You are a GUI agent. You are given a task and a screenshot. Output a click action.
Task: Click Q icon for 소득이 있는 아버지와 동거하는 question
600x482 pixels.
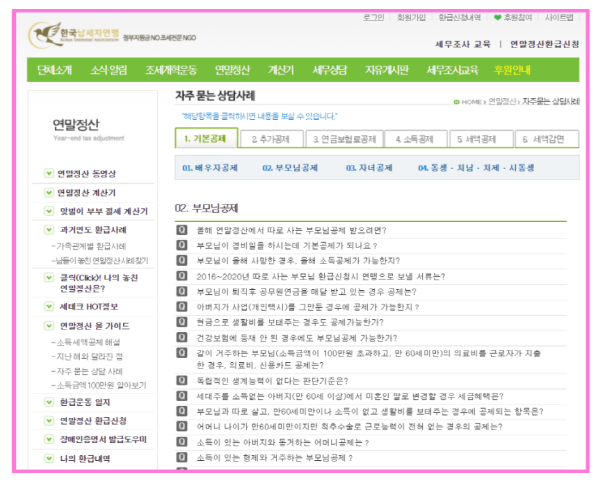181,442
